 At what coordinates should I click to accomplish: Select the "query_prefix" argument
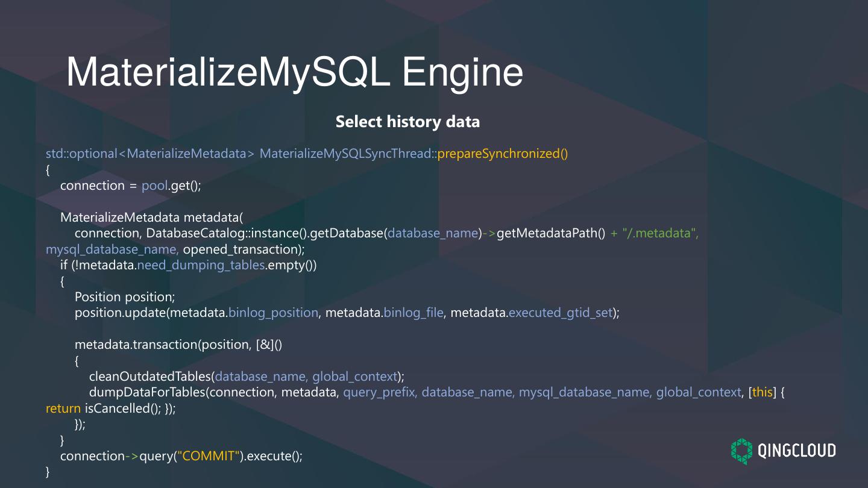pyautogui.click(x=379, y=392)
